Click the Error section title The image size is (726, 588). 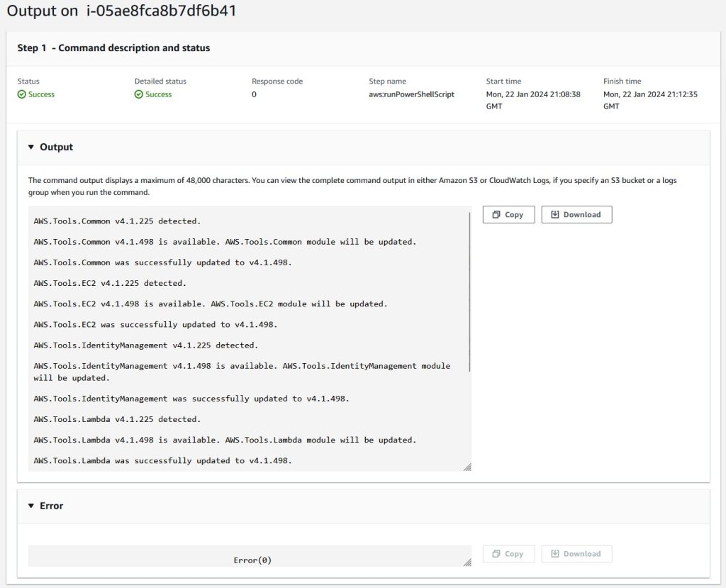point(51,506)
